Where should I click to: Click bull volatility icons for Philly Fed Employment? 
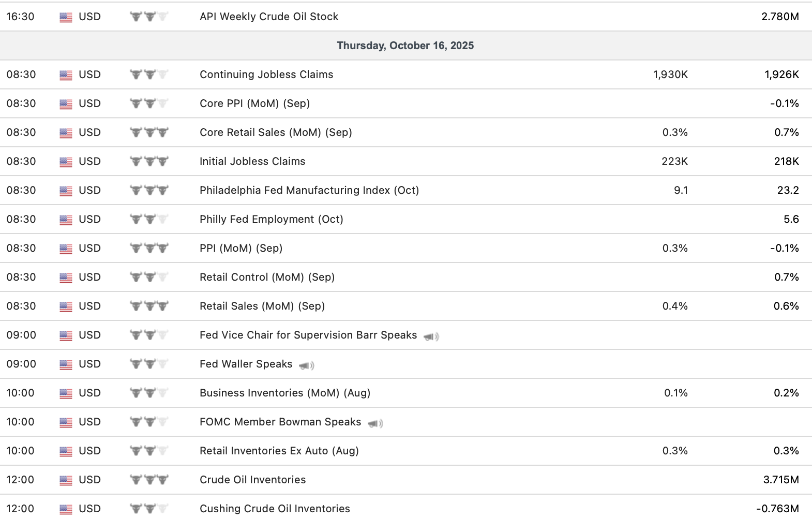(x=149, y=219)
